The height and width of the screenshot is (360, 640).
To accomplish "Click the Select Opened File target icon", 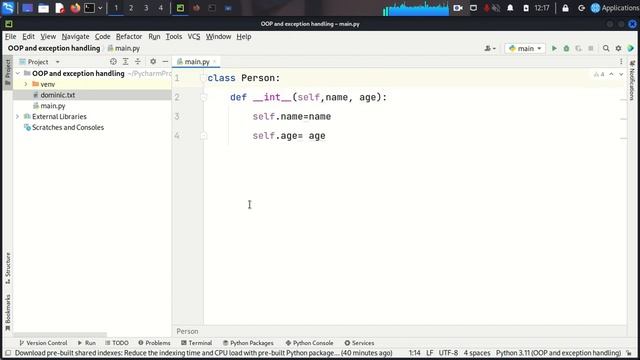I will point(113,62).
